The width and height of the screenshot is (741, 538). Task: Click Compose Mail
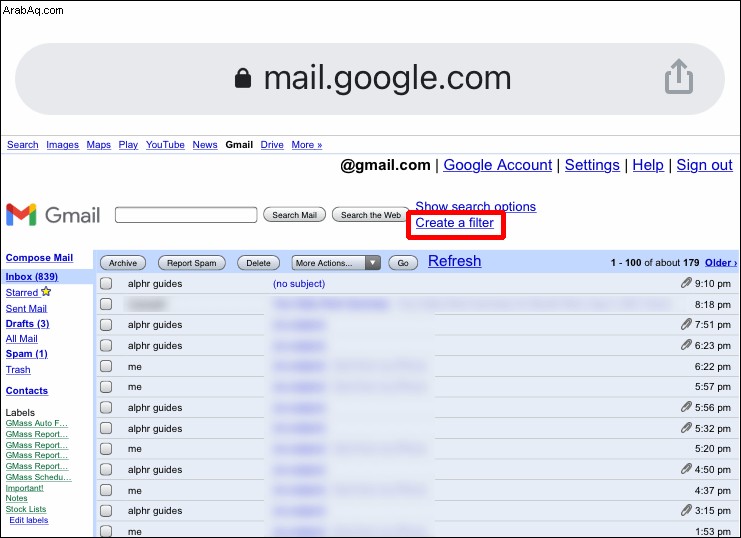pos(39,258)
